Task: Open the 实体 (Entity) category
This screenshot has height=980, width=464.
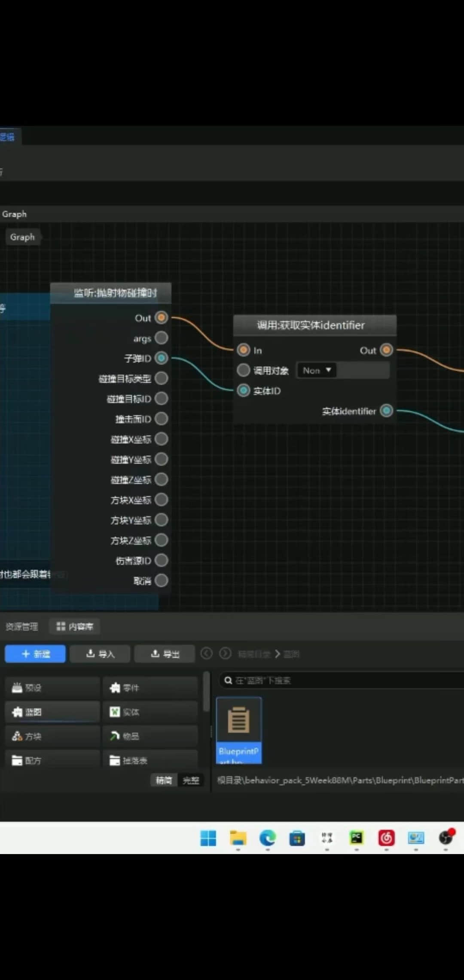Action: [x=150, y=712]
